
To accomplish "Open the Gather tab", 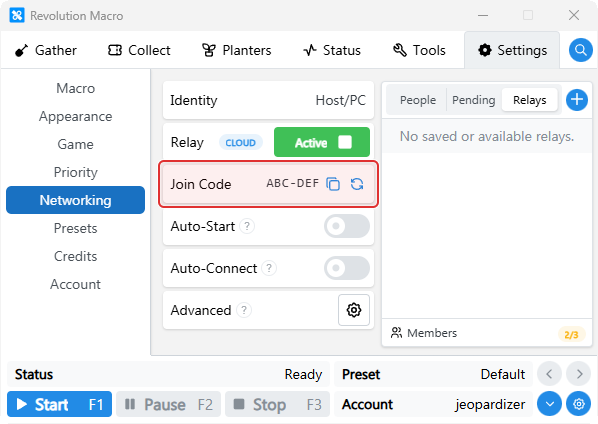I will point(46,50).
